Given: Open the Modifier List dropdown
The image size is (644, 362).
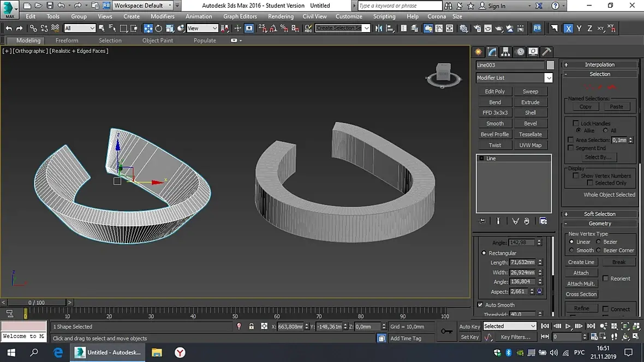Looking at the screenshot, I should 548,78.
